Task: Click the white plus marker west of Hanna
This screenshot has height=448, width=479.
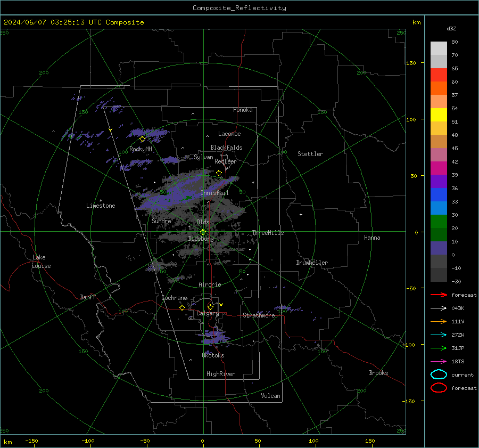Action: (301, 214)
